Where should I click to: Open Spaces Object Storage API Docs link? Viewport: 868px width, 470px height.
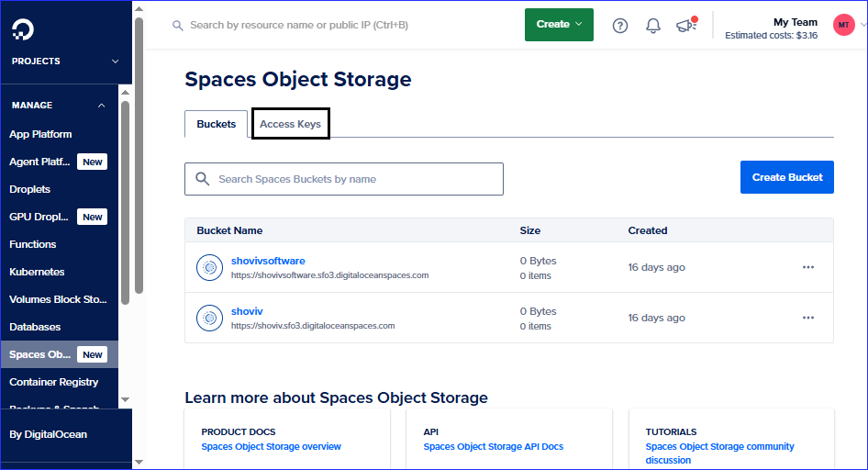pos(493,447)
